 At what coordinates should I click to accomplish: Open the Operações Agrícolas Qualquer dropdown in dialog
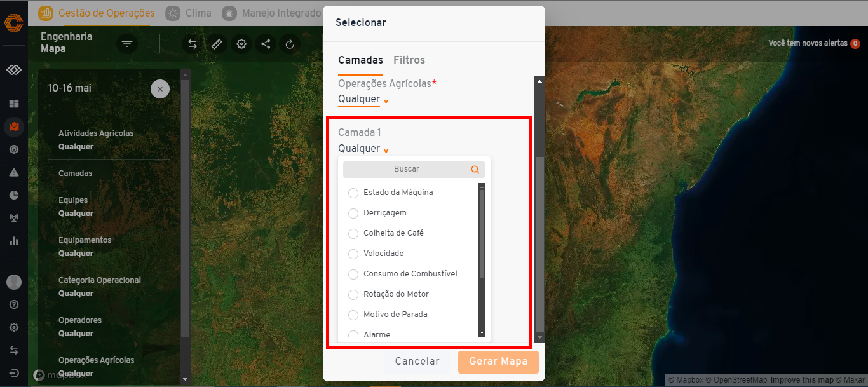363,100
